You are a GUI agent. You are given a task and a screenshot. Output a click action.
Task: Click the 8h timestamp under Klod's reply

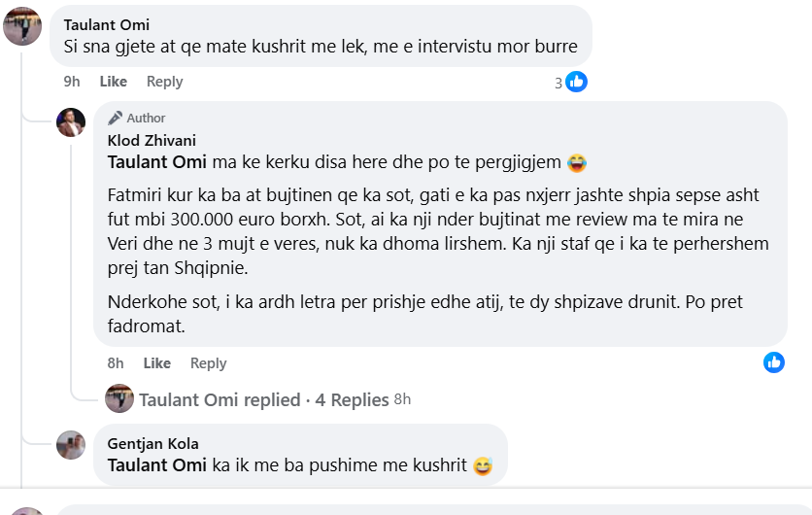(116, 363)
